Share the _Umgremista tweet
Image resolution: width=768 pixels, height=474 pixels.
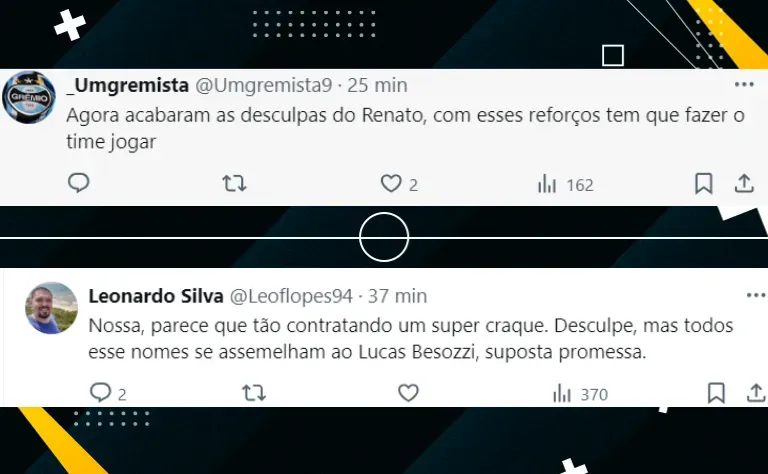[x=744, y=184]
